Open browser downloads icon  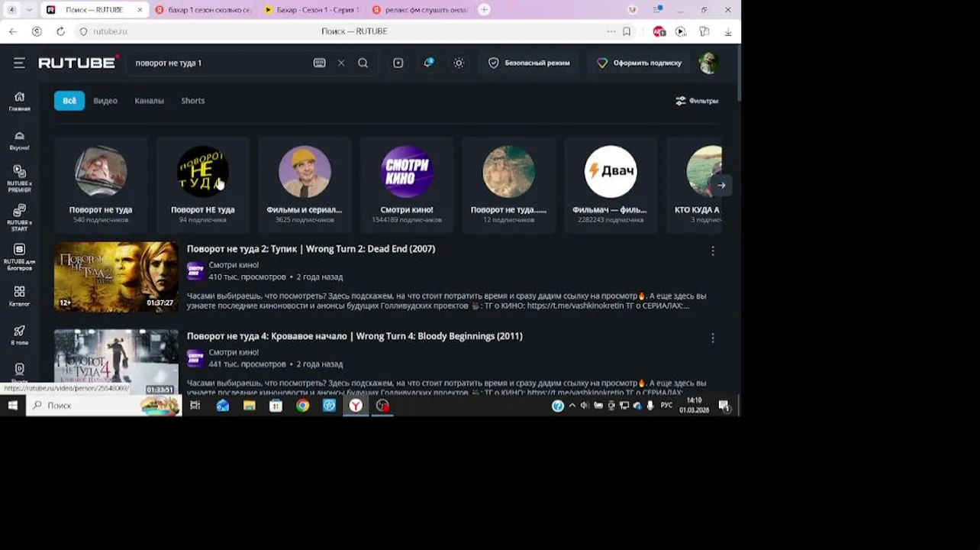[728, 31]
